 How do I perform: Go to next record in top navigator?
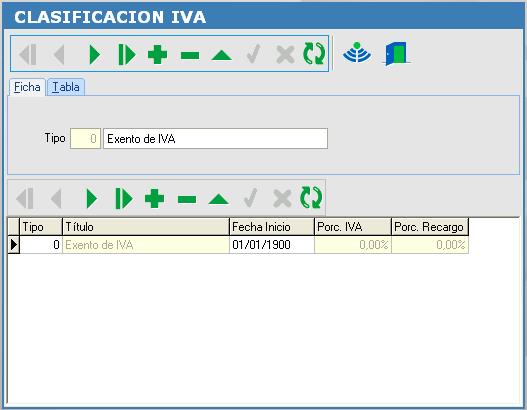coord(95,55)
